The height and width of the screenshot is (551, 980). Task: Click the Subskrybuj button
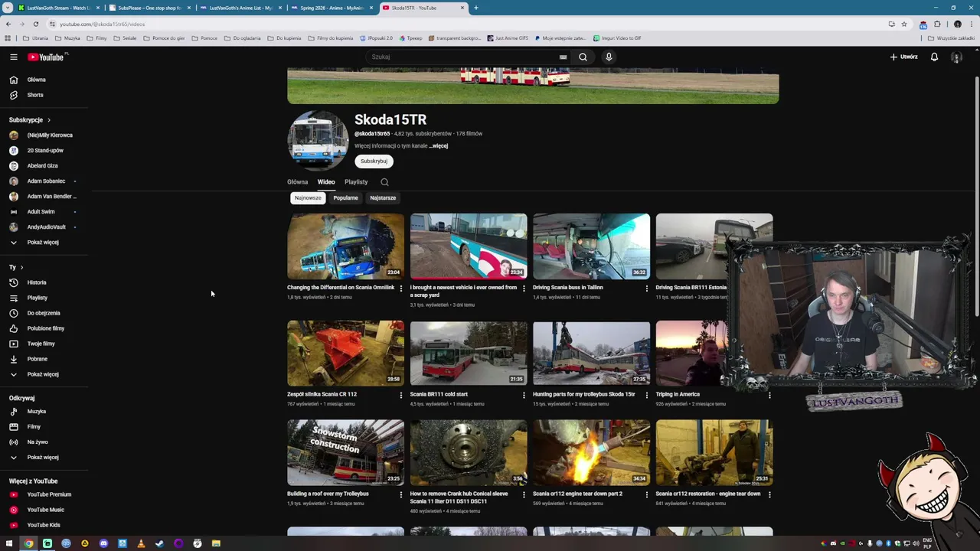point(374,161)
